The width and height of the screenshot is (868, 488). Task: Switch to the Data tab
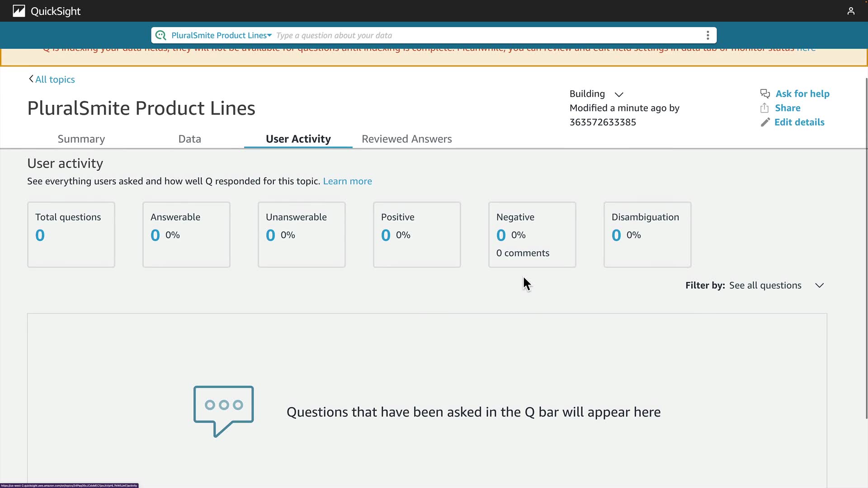click(x=189, y=139)
